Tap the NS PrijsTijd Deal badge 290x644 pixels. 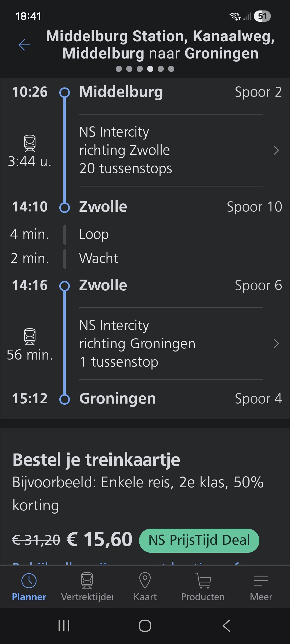[x=199, y=540]
